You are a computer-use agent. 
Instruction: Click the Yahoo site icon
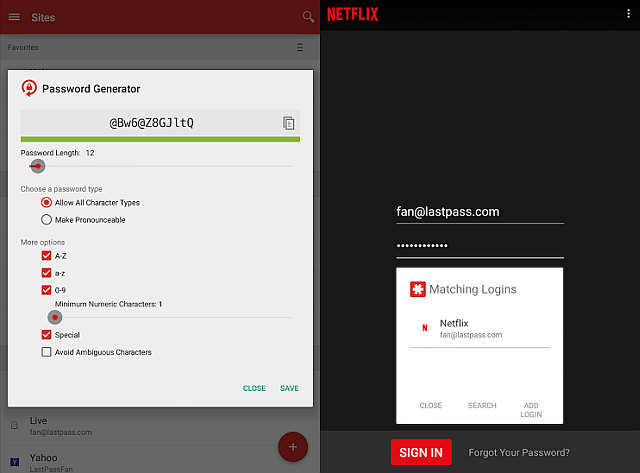tap(15, 462)
